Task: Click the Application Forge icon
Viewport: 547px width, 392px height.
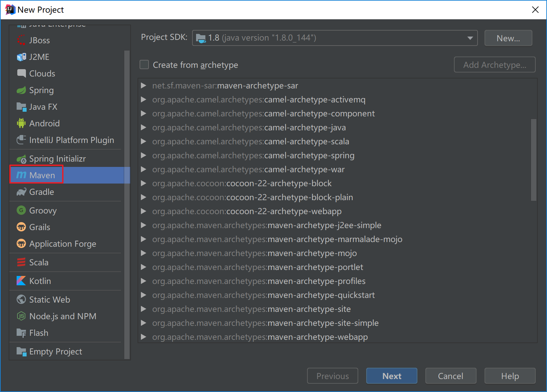Action: pos(21,244)
